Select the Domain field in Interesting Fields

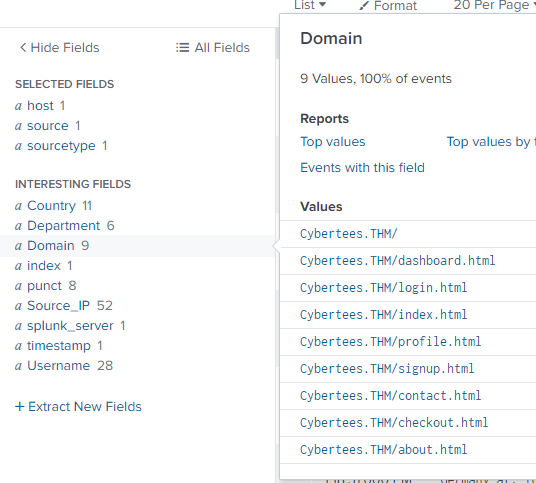(x=51, y=246)
